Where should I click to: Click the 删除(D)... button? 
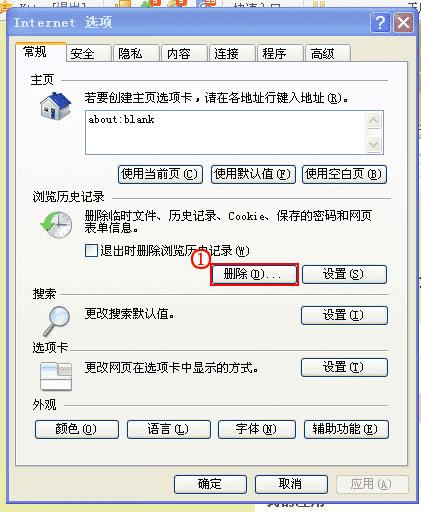click(x=254, y=274)
